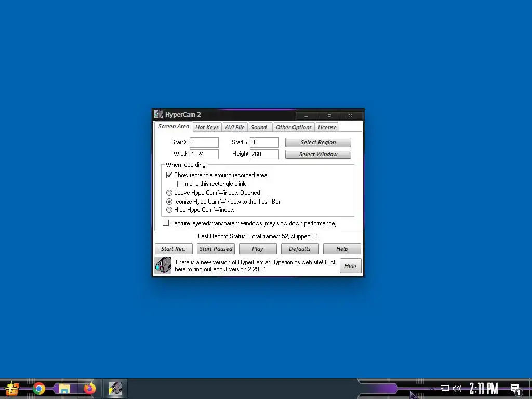
Task: Click the Start Rec. button
Action: [174, 249]
